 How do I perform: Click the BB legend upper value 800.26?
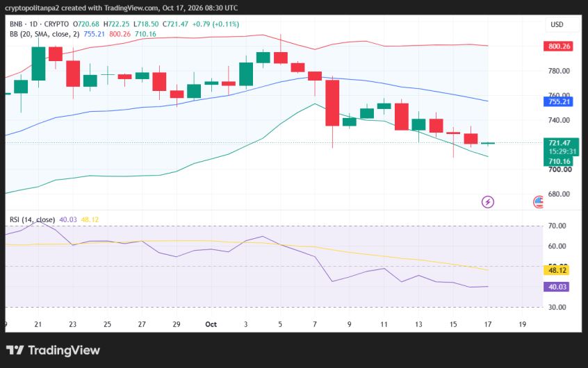(x=120, y=34)
